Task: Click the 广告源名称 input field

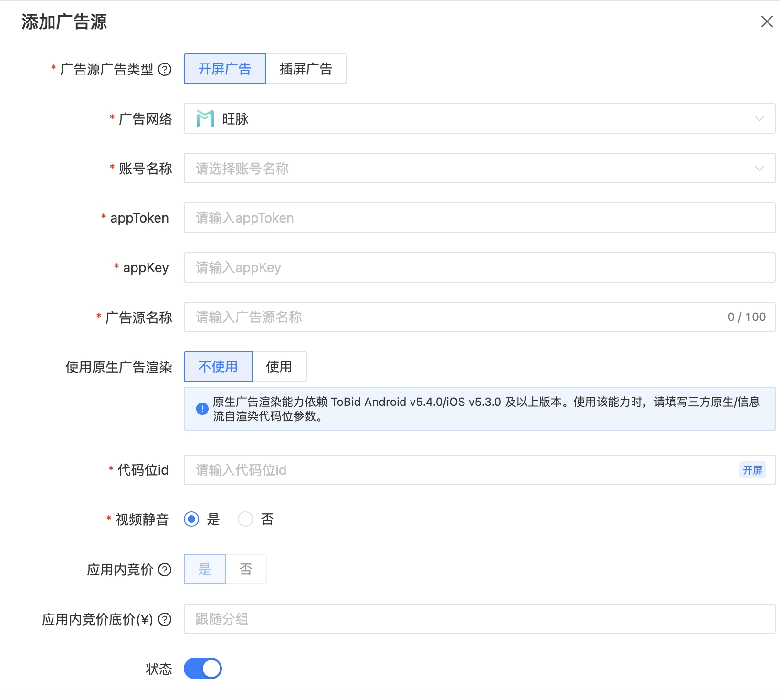Action: pyautogui.click(x=479, y=317)
